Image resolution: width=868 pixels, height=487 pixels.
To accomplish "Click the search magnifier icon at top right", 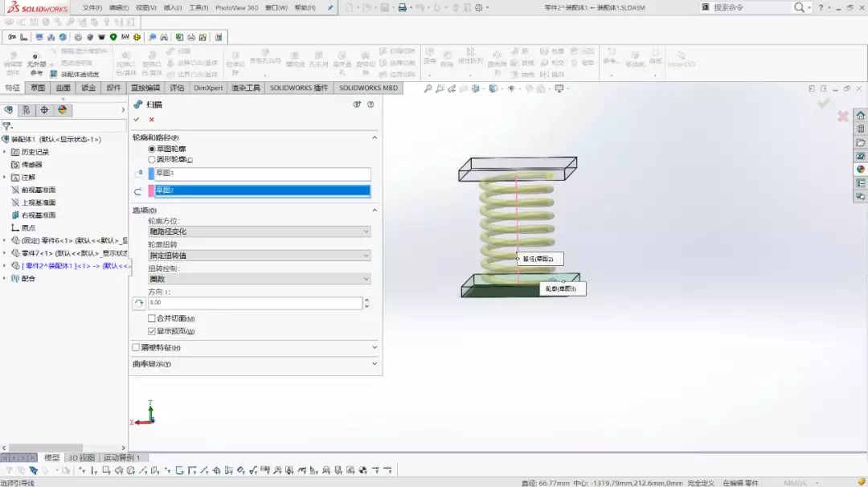I will 799,8.
